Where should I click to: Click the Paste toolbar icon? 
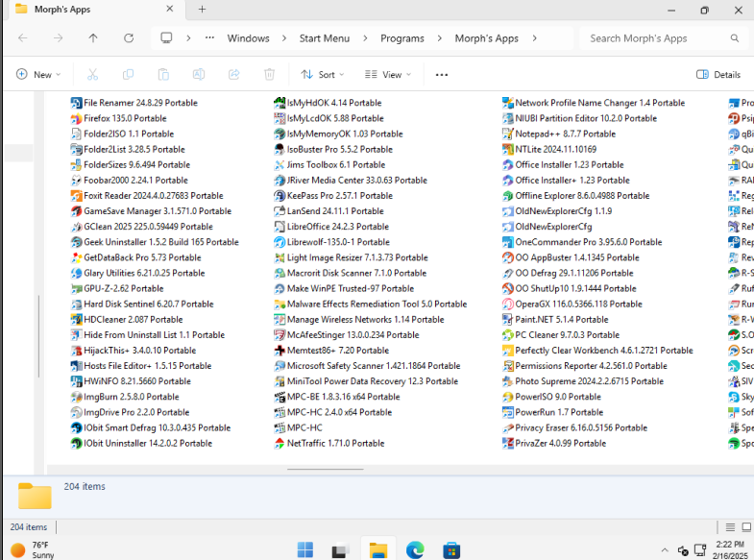tap(163, 75)
